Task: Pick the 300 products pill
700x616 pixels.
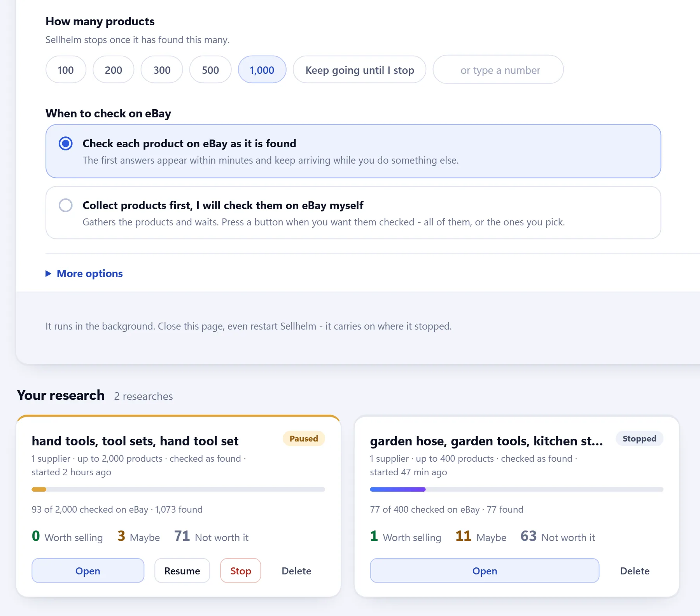Action: click(x=162, y=70)
